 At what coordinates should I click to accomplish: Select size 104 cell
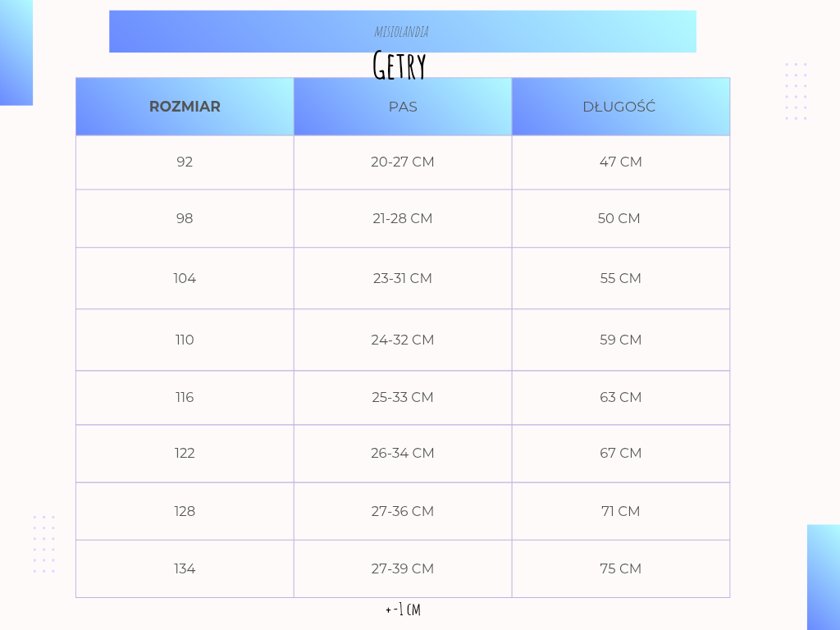(185, 278)
